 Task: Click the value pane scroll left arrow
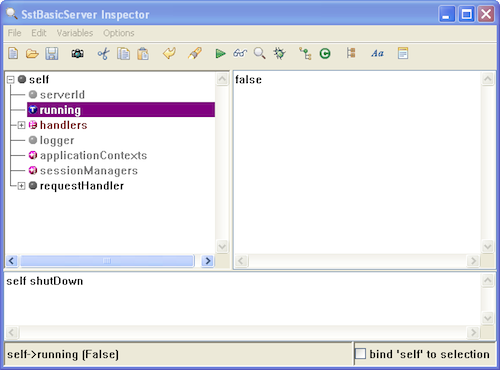tap(241, 261)
